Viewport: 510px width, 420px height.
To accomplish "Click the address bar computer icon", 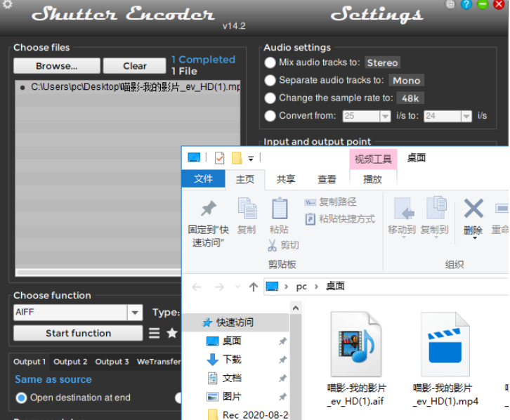I will 272,287.
